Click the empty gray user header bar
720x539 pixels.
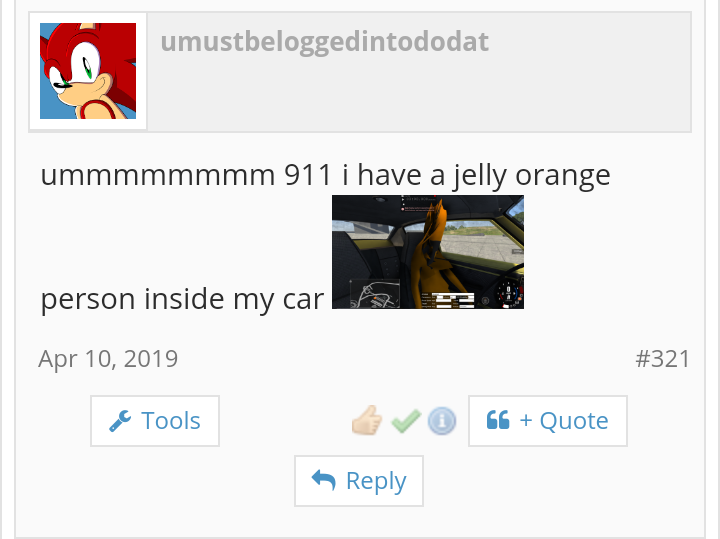click(419, 72)
